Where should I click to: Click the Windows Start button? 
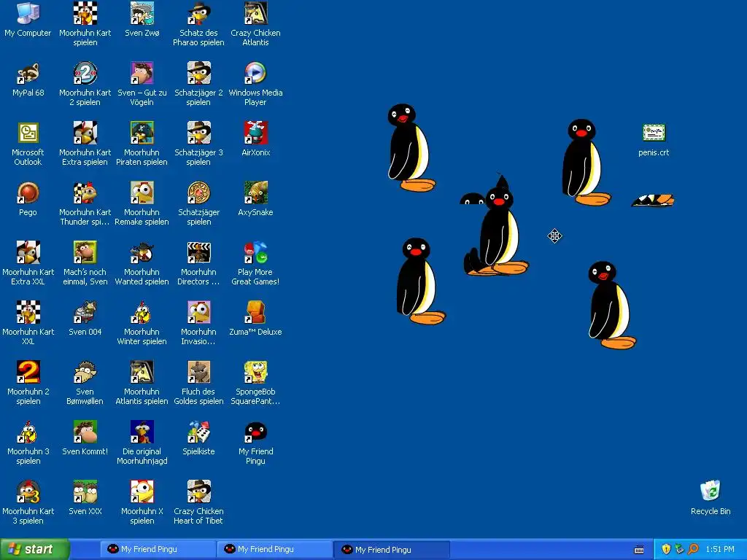34,549
